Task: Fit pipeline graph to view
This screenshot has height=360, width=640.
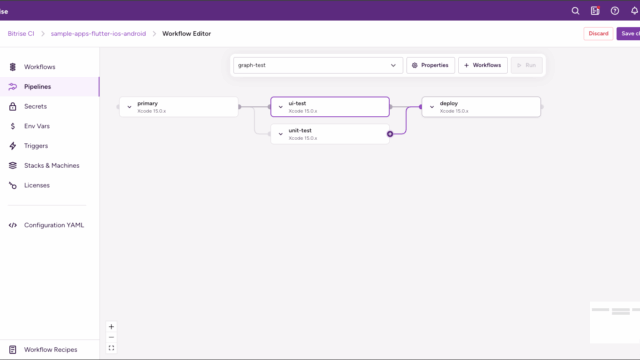Action: pyautogui.click(x=111, y=348)
